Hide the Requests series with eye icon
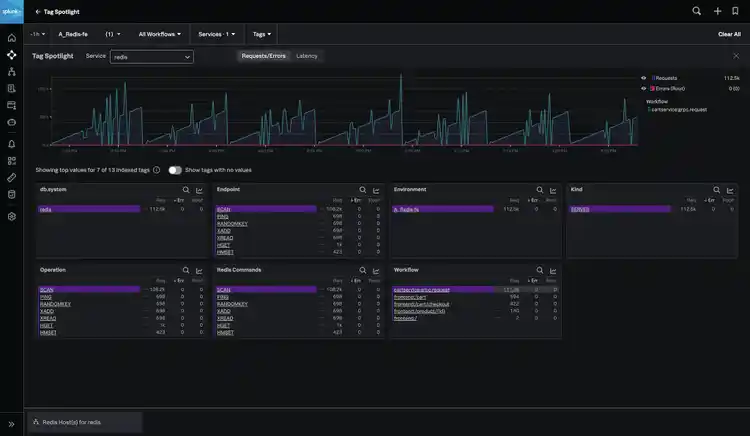 643,77
